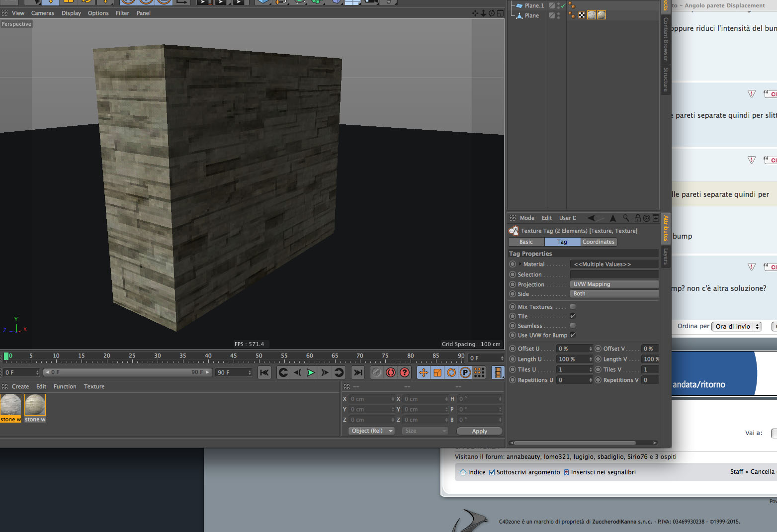Screen dimensions: 777x532
Task: Click the red question mark keyframe icon
Action: 405,372
